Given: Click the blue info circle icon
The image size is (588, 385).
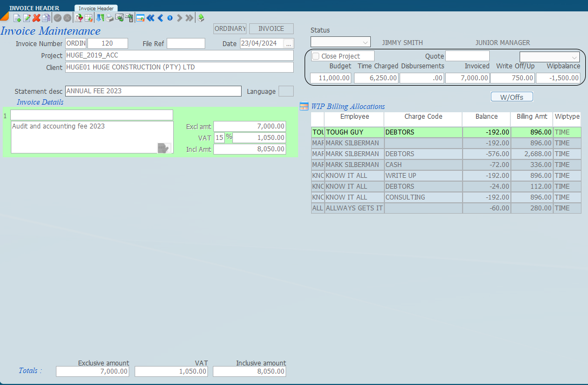Looking at the screenshot, I should click(x=169, y=18).
